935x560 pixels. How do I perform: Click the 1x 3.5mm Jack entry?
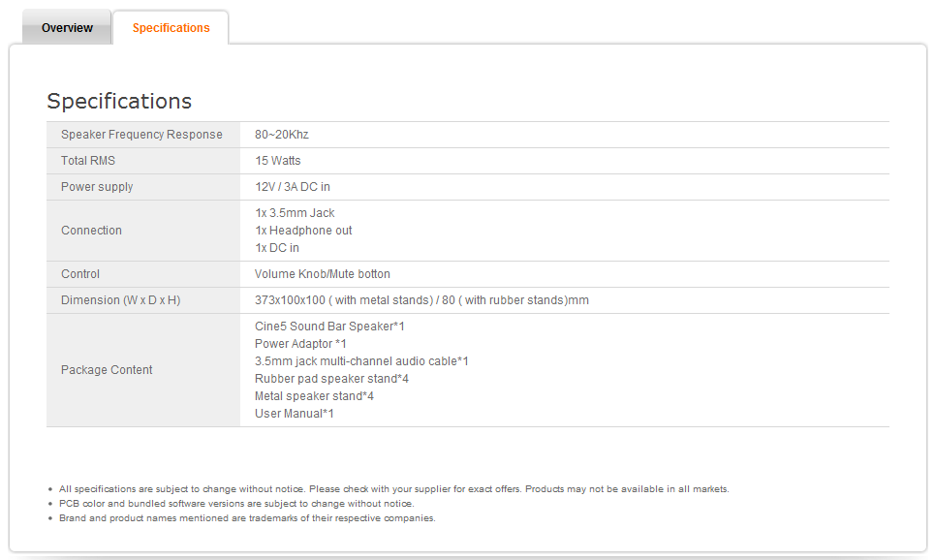(295, 213)
